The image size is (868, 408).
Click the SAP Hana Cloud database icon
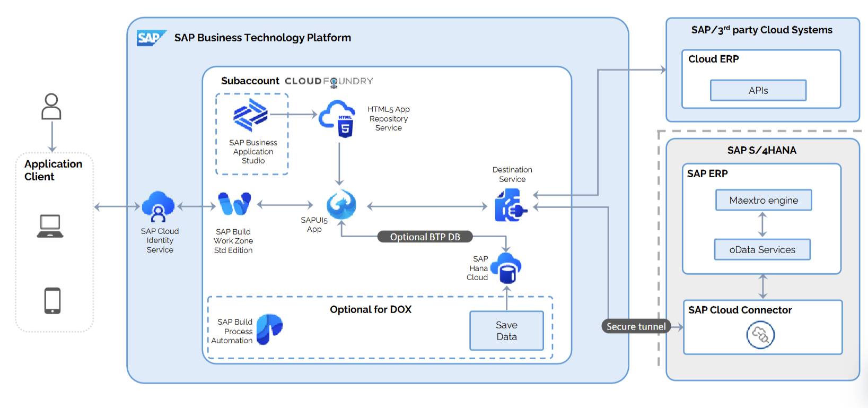(x=506, y=268)
